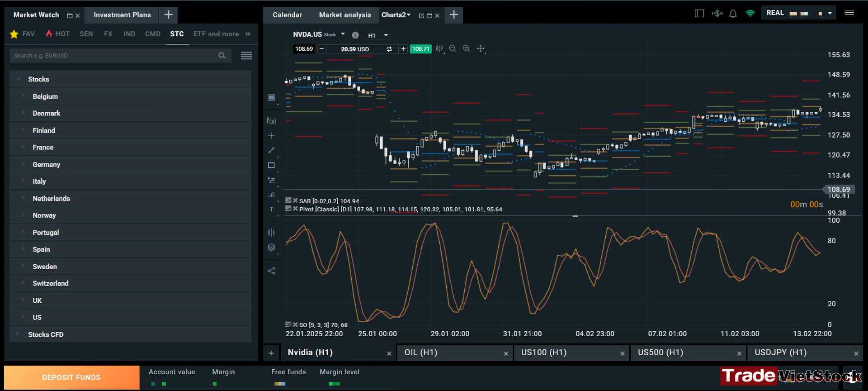868x391 pixels.
Task: Increase the trade volume with plus
Action: 403,49
